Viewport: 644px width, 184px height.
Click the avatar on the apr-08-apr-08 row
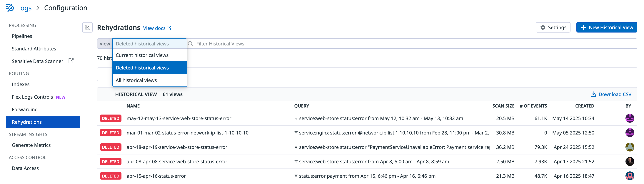pos(630,162)
